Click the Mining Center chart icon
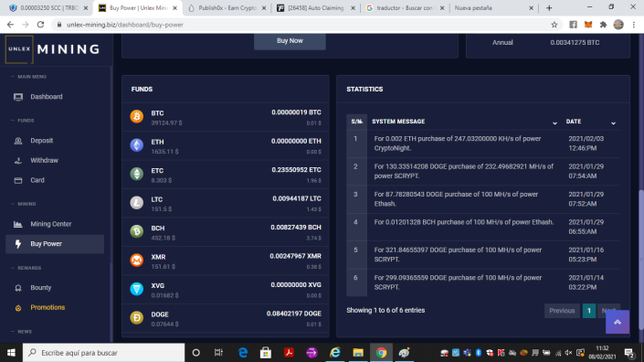The width and height of the screenshot is (644, 362). coord(18,224)
